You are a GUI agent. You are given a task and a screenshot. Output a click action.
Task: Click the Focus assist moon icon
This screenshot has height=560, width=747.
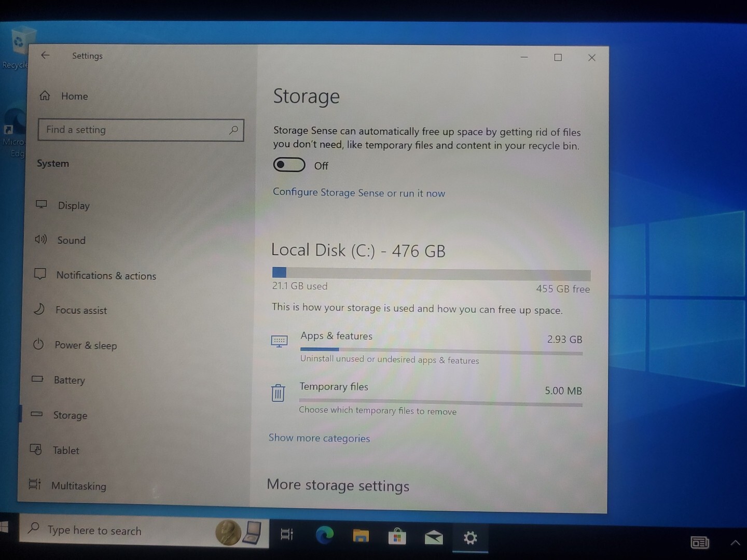39,309
